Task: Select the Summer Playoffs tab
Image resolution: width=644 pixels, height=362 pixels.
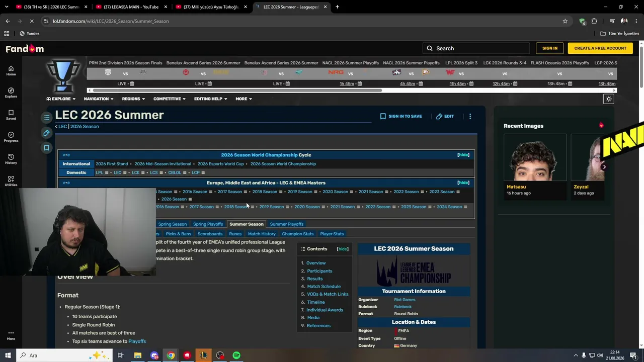Action: 287,224
